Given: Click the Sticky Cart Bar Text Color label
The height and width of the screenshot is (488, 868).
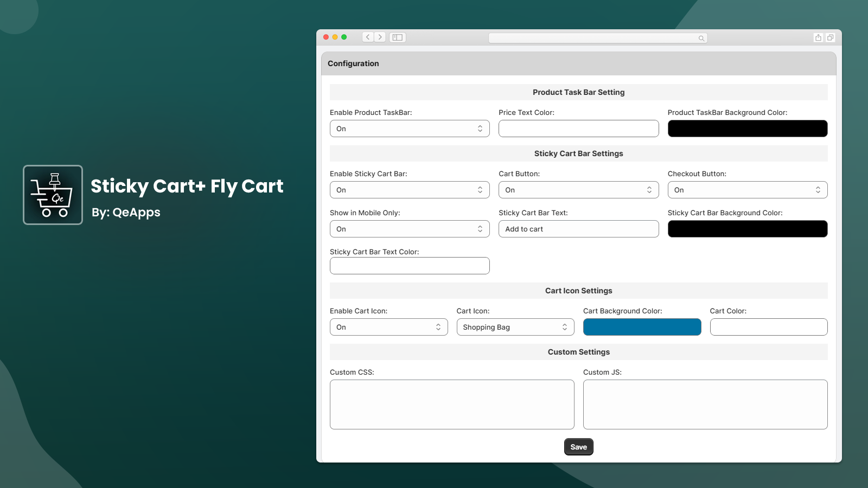Looking at the screenshot, I should pos(374,252).
